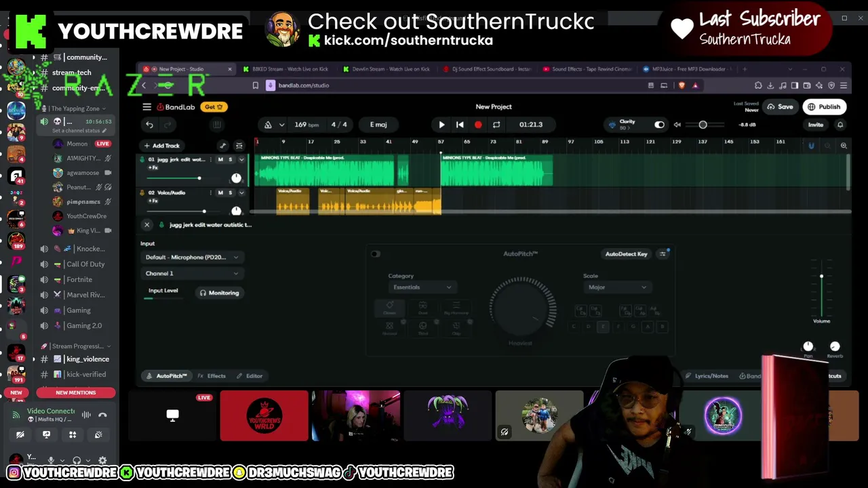Open the BandLab hamburger menu
This screenshot has width=868, height=488.
point(146,106)
